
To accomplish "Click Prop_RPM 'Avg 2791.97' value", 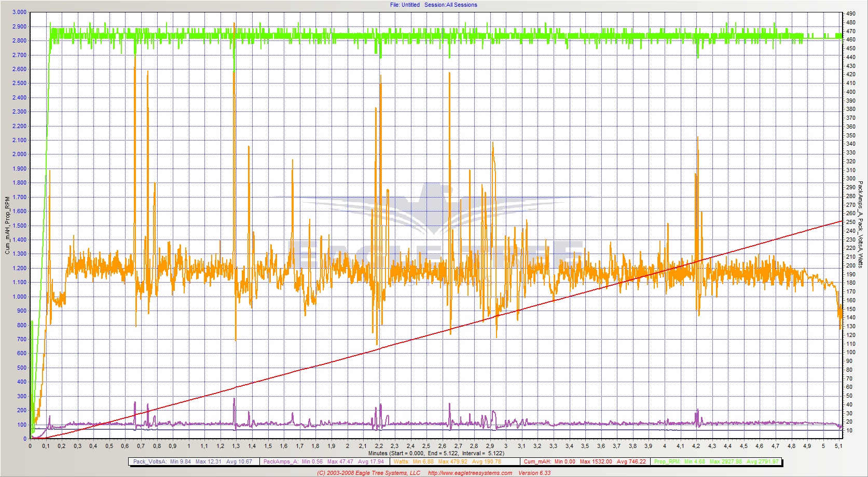I will coord(762,461).
